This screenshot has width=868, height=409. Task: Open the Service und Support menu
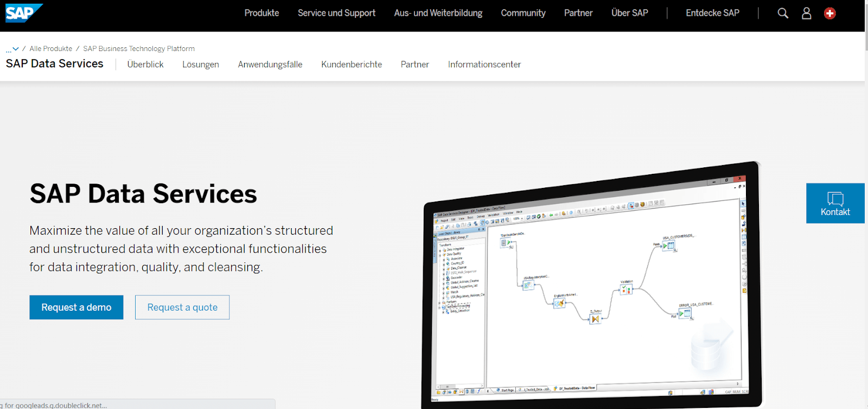pos(336,13)
